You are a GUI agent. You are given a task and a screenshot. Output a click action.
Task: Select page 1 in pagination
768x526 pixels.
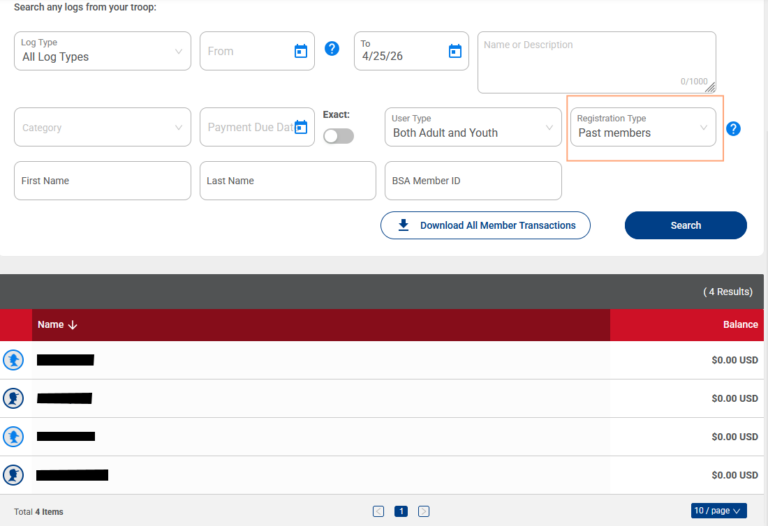(401, 511)
